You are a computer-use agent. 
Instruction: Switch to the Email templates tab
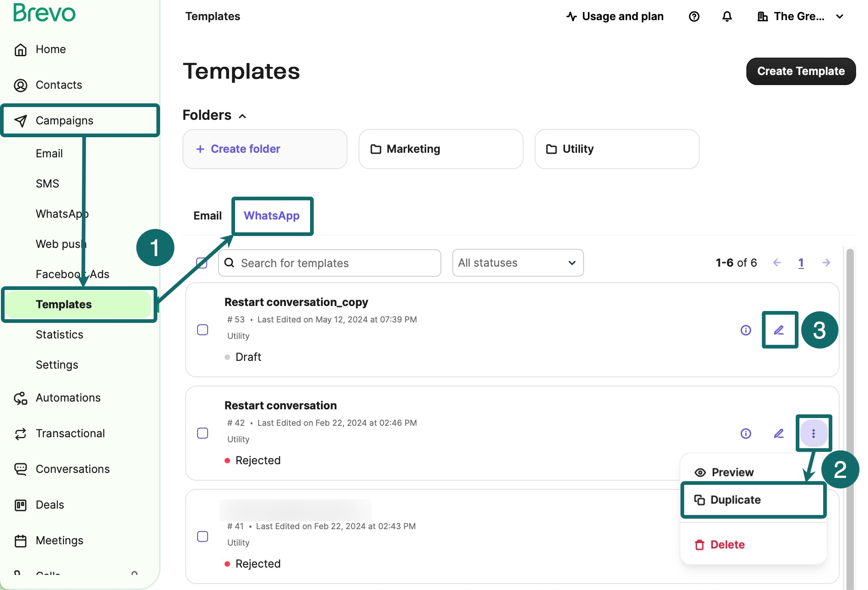point(207,215)
